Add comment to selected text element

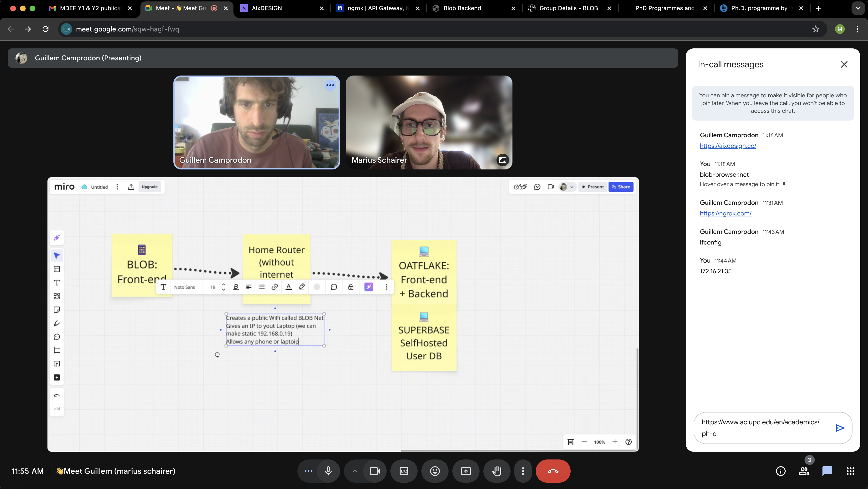tap(333, 287)
